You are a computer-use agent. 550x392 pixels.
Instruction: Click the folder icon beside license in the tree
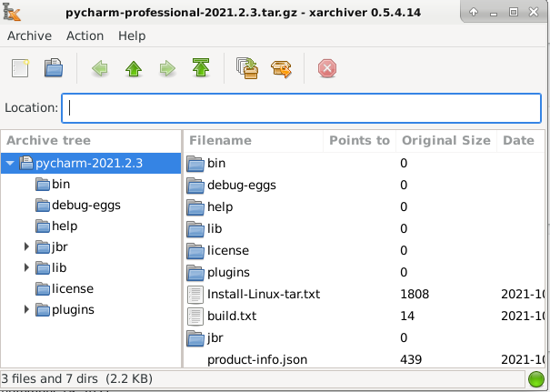click(x=43, y=289)
